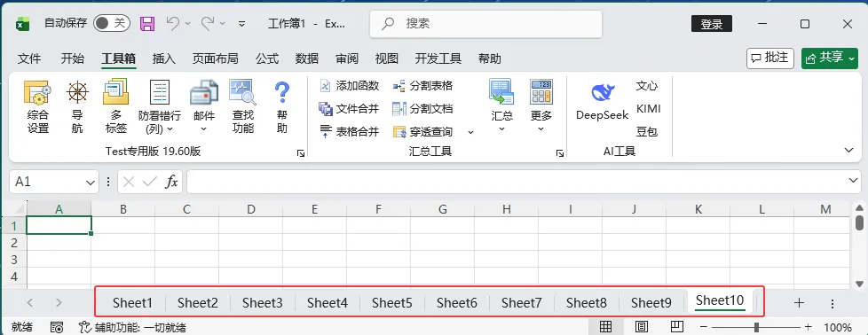Toggle the 自动保存 autosave switch
868x335 pixels.
111,23
